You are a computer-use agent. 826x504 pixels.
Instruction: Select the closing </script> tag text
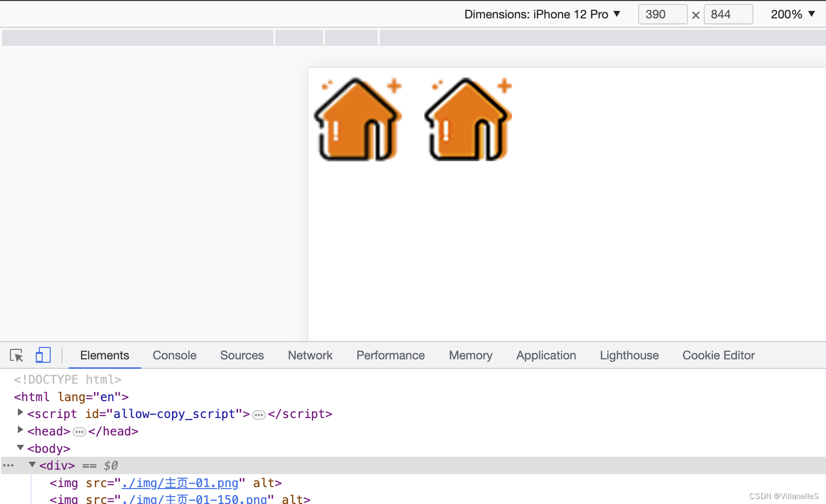click(300, 414)
